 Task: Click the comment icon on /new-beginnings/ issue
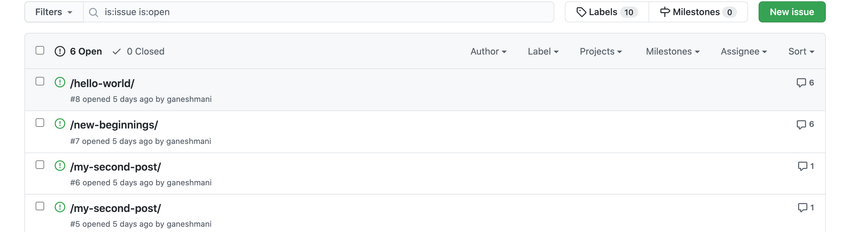(801, 125)
